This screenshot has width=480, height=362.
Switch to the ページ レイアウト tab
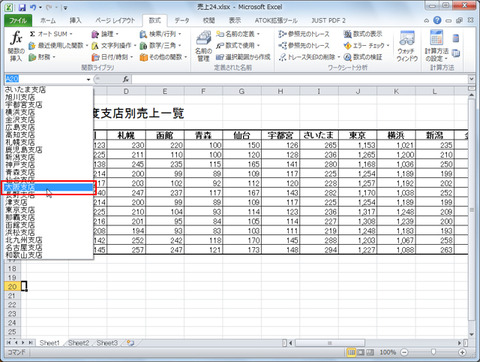tap(115, 20)
